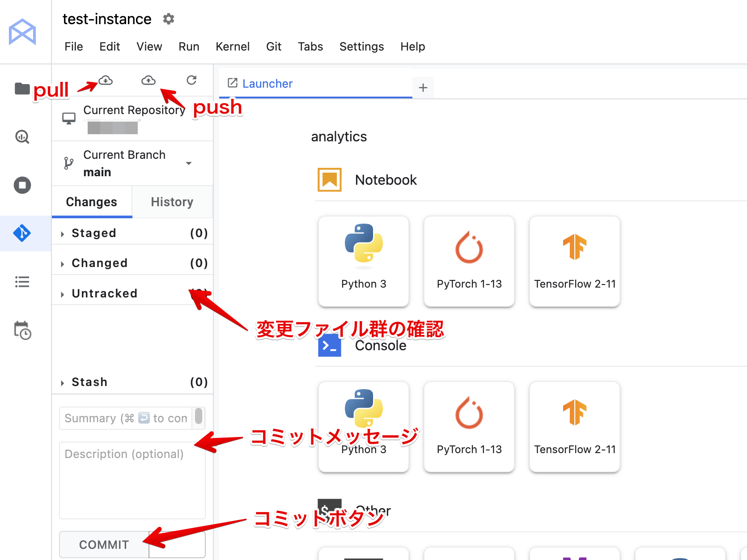Click the git push cloud icon
Screen dimensions: 747x560
[149, 81]
